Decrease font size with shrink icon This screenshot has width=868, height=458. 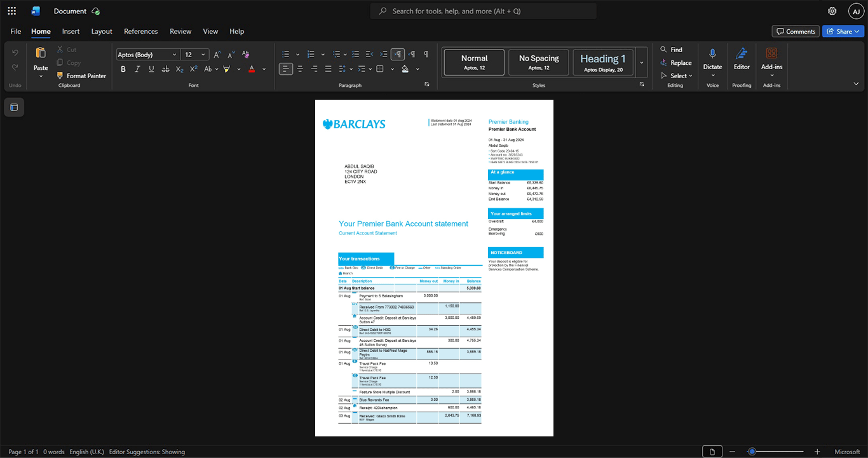point(231,55)
